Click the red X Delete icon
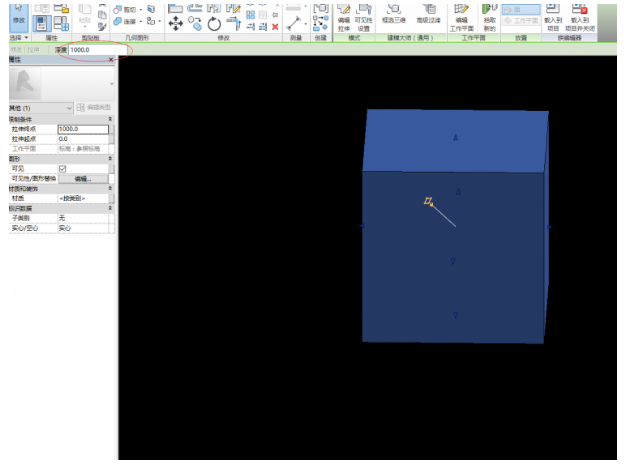This screenshot has width=624, height=465. 275,27
